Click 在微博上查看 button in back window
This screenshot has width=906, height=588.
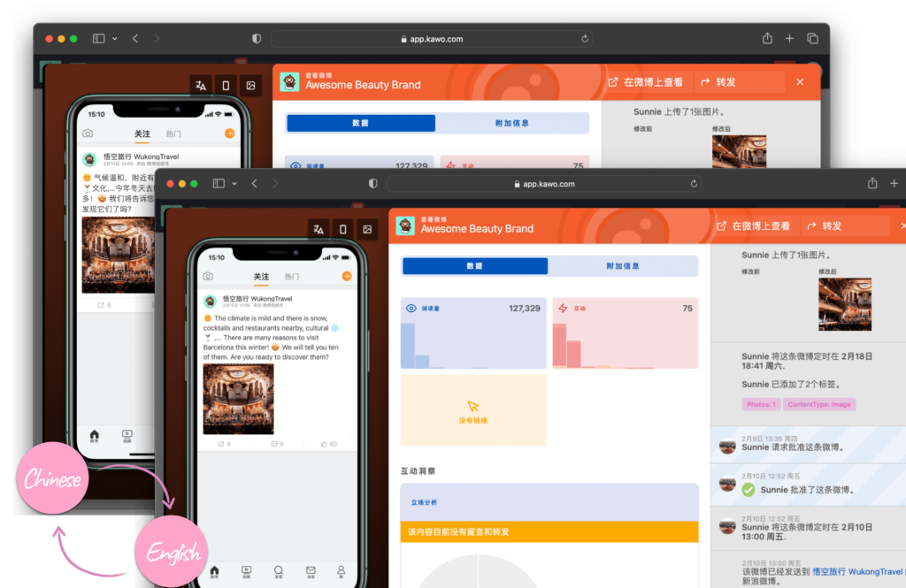(x=647, y=82)
